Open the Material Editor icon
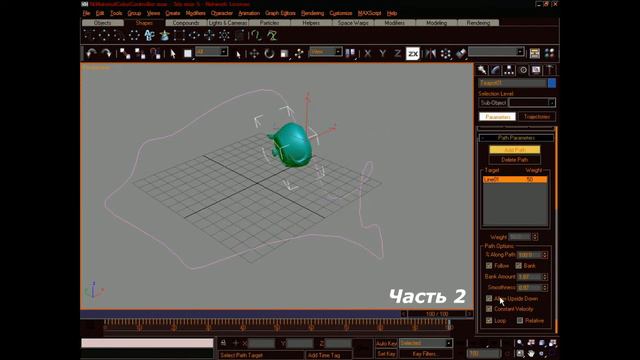 549,53
